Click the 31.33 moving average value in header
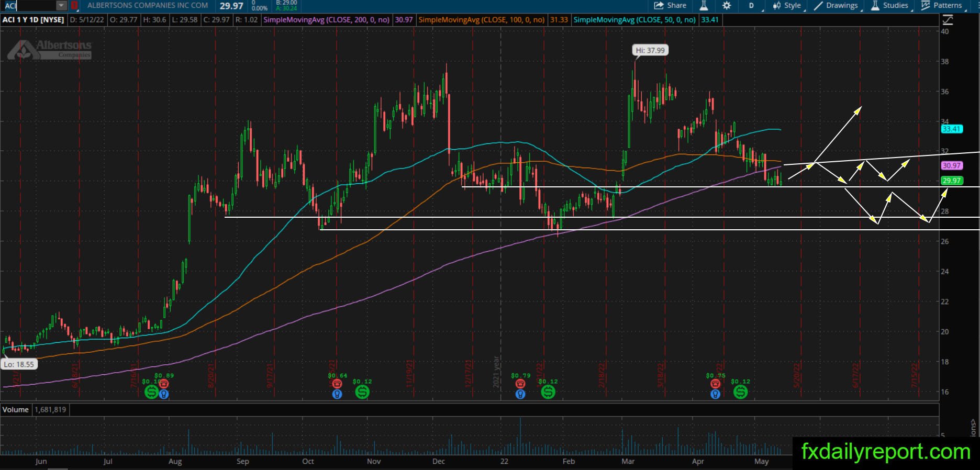The width and height of the screenshot is (980, 470). 559,20
